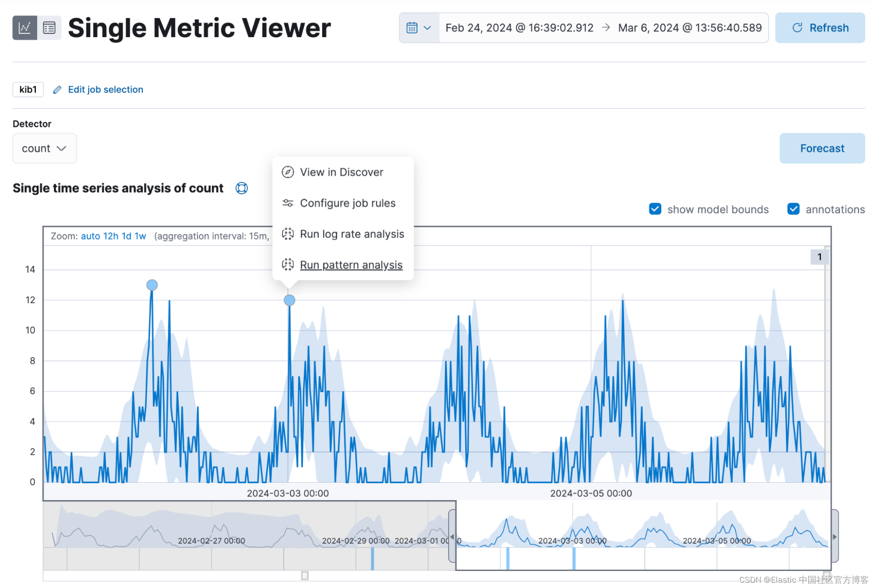
Task: Expand the count detector dropdown
Action: (x=43, y=148)
